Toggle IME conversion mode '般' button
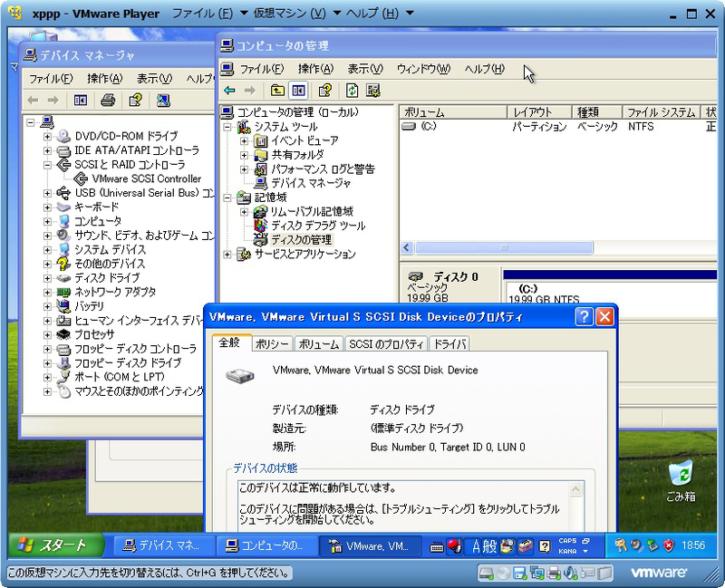The height and width of the screenshot is (588, 725). pyautogui.click(x=489, y=547)
